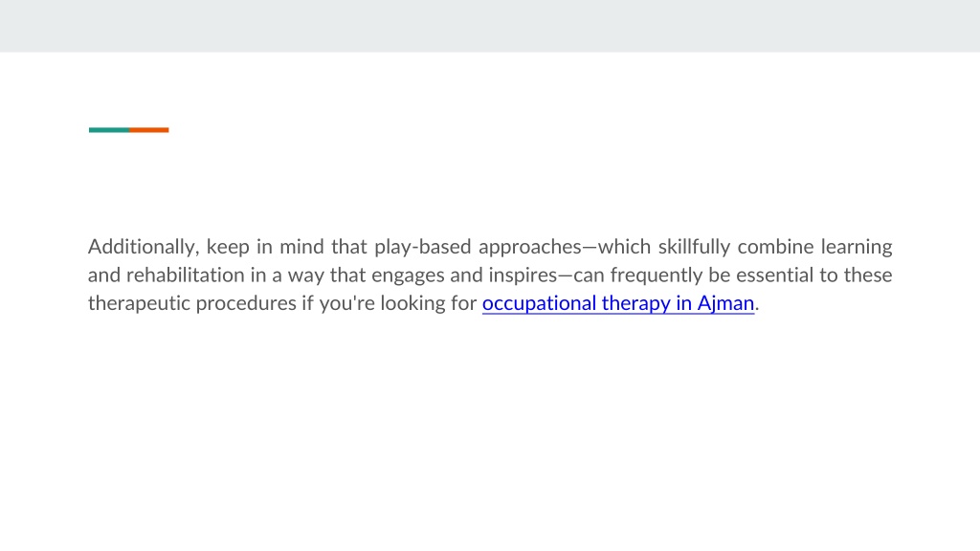Click the word combine in the first line
This screenshot has width=980, height=551.
point(775,247)
